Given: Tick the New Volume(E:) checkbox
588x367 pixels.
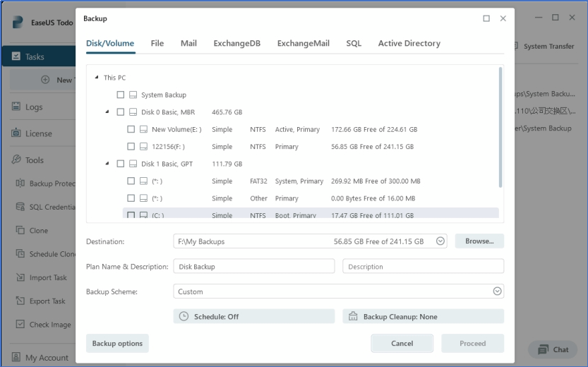Looking at the screenshot, I should (131, 129).
